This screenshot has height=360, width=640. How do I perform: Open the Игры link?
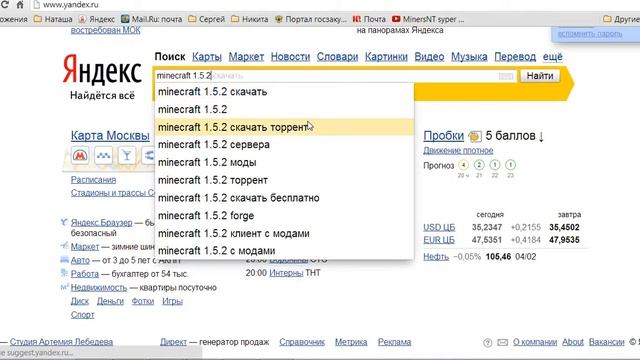click(x=173, y=301)
